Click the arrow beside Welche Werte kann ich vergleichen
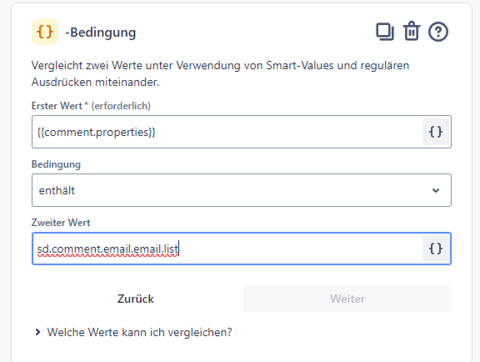480x362 pixels. pos(38,332)
